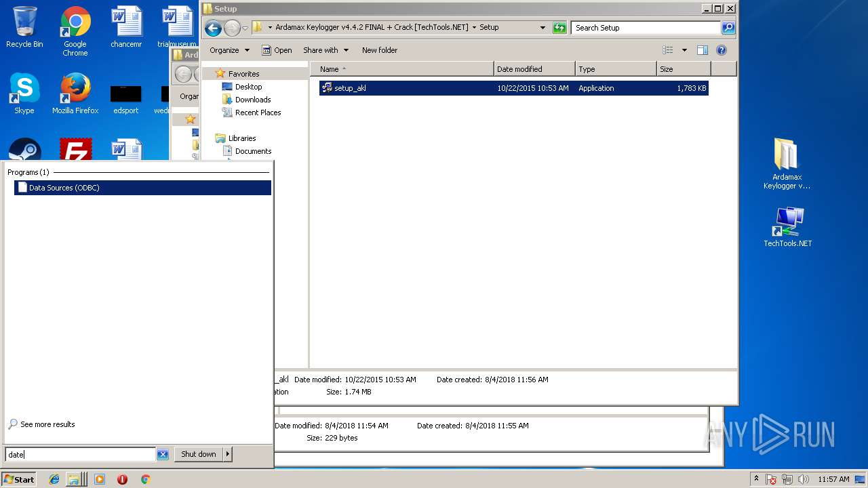The height and width of the screenshot is (488, 868).
Task: Expand Shut down options arrow
Action: [x=228, y=454]
